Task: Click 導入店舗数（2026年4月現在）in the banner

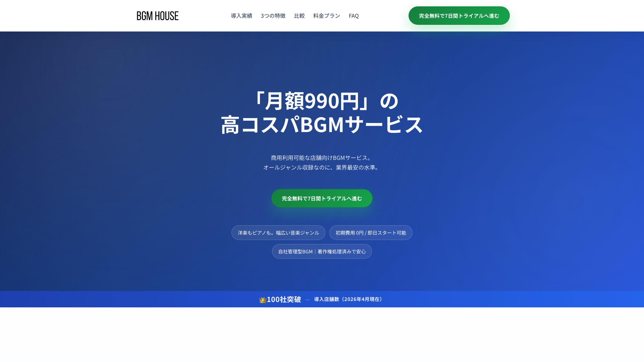Action: (x=348, y=299)
